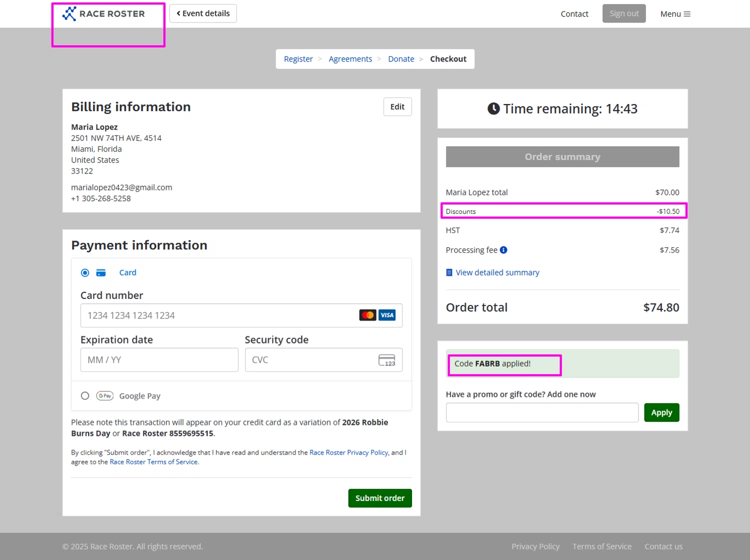Apply the promo code
Image resolution: width=750 pixels, height=560 pixels.
click(x=661, y=412)
